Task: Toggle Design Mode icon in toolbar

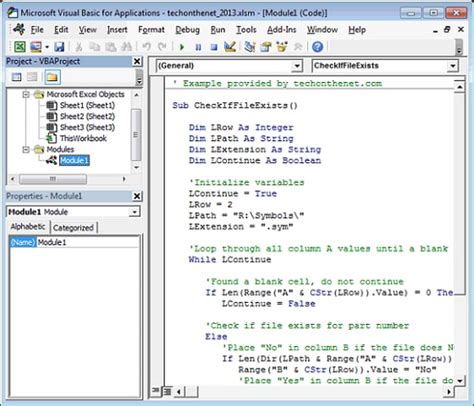Action: point(230,47)
